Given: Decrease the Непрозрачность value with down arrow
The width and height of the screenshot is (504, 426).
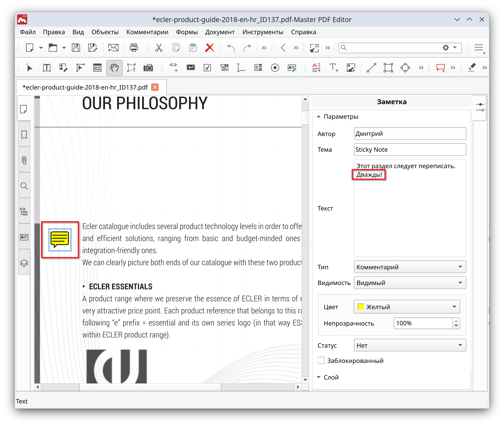Looking at the screenshot, I should pyautogui.click(x=456, y=326).
